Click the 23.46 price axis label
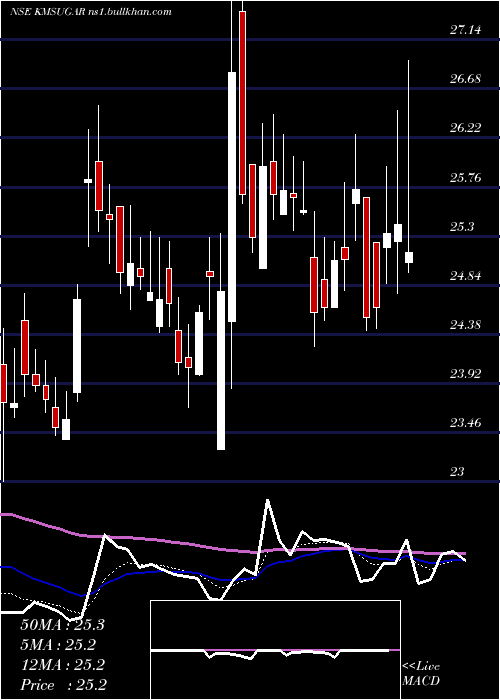The image size is (500, 700). point(465,422)
